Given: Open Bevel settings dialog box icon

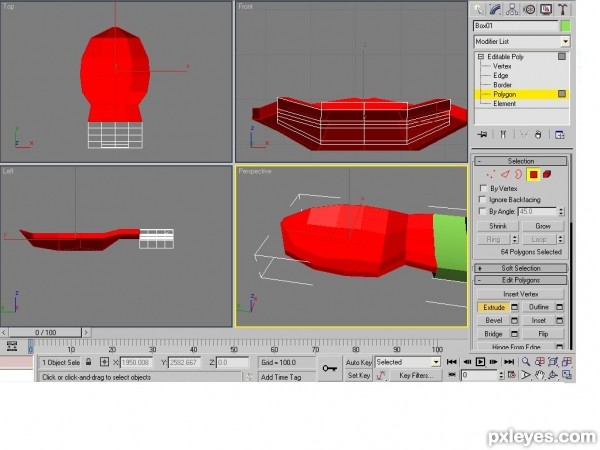Looking at the screenshot, I should tap(515, 320).
